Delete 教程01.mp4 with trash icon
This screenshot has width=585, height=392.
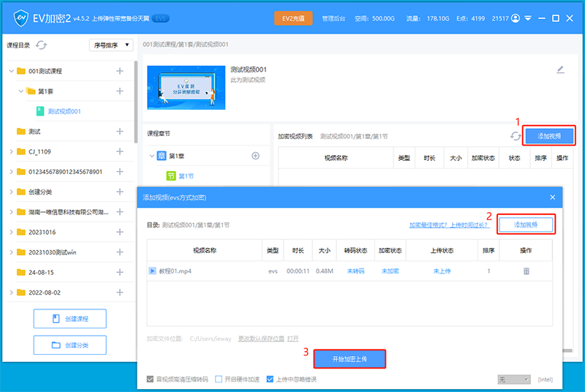coord(526,271)
